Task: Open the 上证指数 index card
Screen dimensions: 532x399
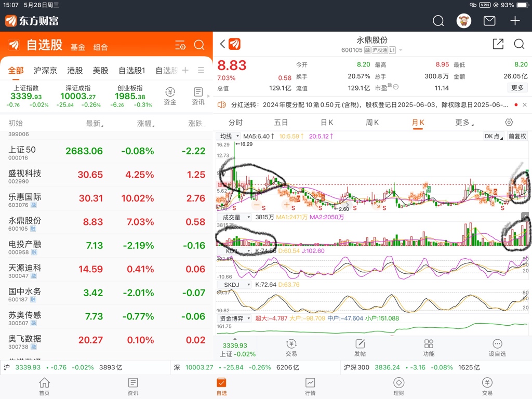Action: 26,96
